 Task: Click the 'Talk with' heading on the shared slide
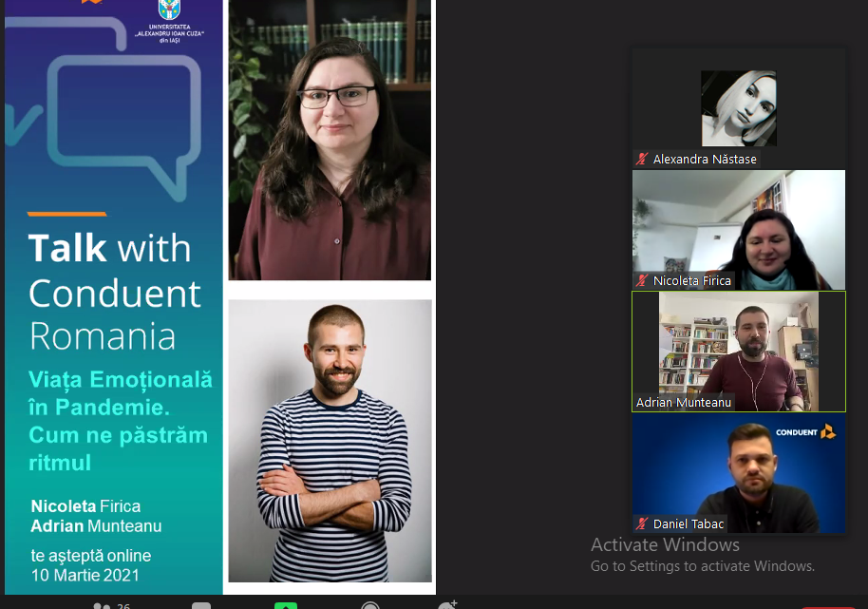click(x=109, y=247)
